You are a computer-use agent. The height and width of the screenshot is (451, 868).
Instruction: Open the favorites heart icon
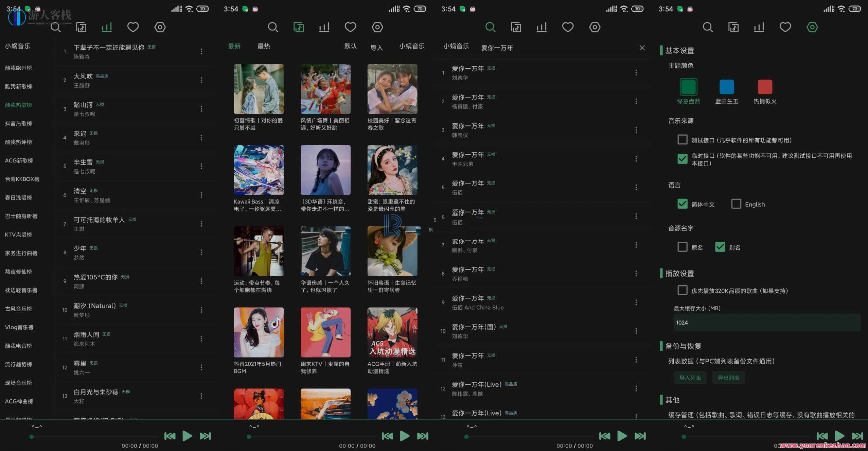[x=133, y=27]
